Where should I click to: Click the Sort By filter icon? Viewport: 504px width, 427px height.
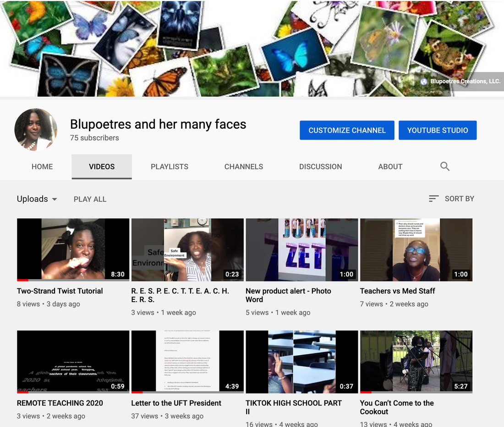tap(433, 199)
